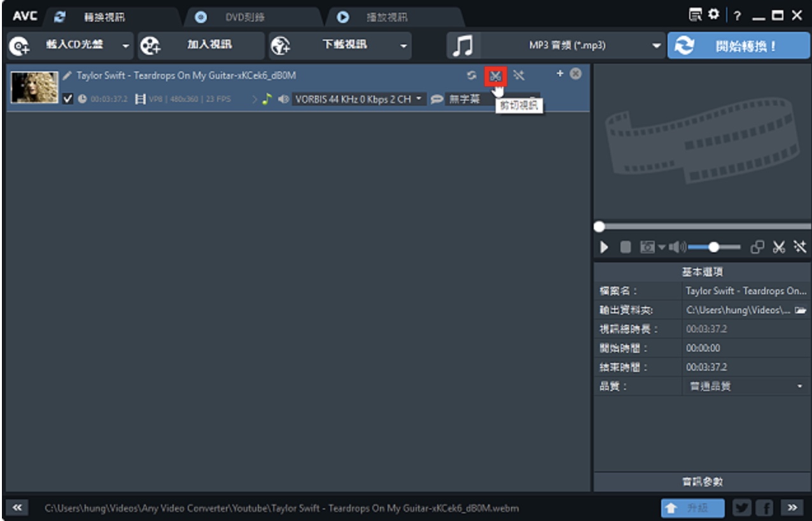
Task: Click the double left arrow button in the status bar
Action: 17,508
